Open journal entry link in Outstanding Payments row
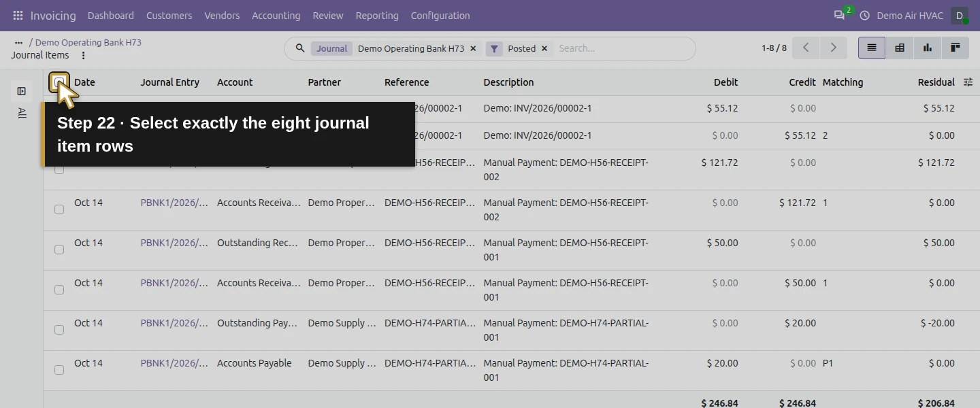980x408 pixels. point(175,323)
